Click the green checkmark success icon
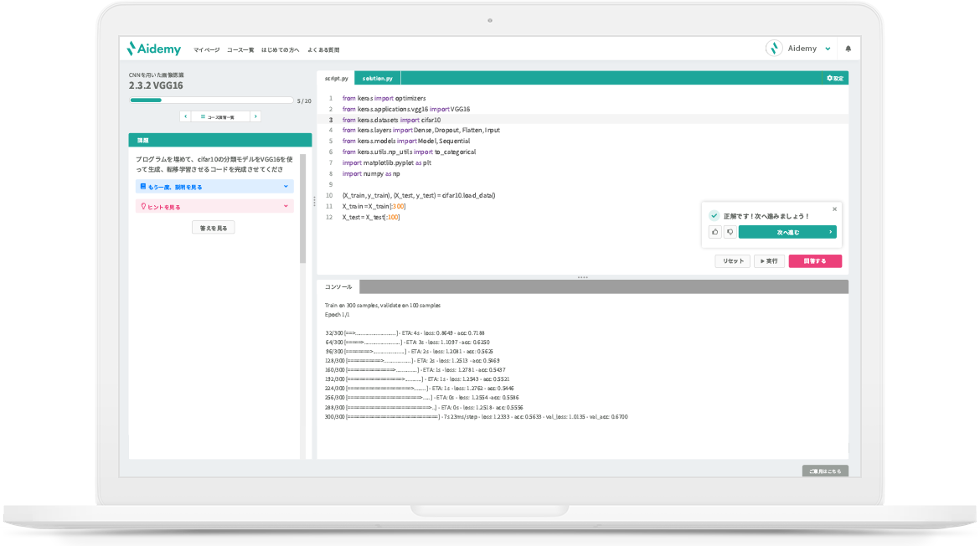Viewport: 980px width, 546px height. (x=715, y=216)
